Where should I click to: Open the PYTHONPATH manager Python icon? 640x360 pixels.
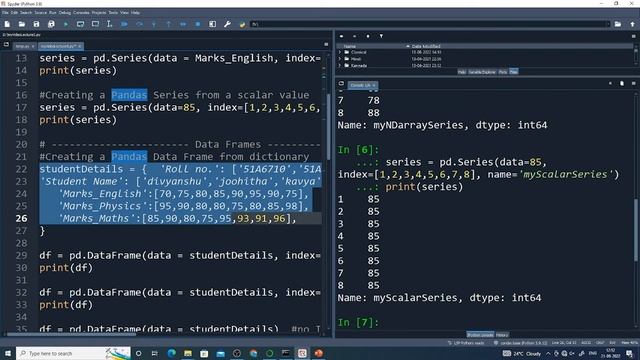(x=242, y=24)
